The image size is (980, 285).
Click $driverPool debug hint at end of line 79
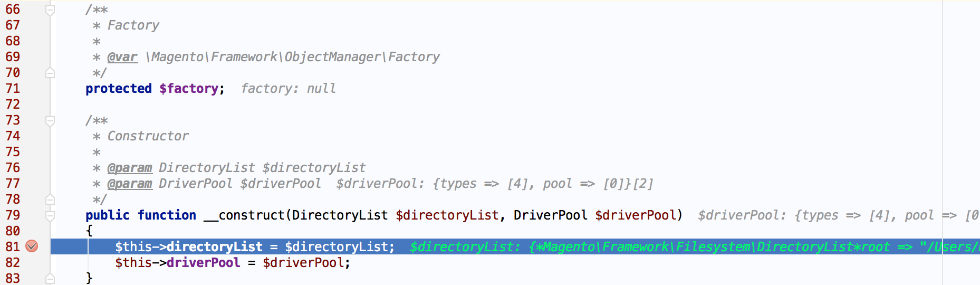point(839,215)
